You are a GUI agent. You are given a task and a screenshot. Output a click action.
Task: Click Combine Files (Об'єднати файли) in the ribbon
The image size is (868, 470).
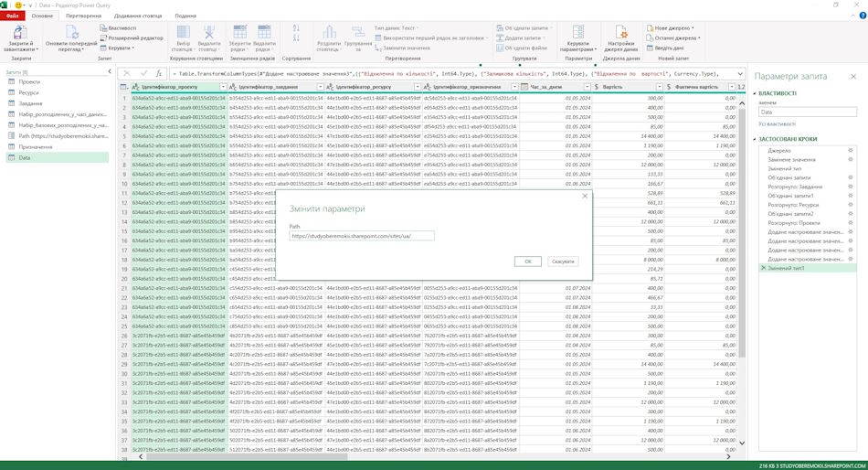tap(522, 48)
